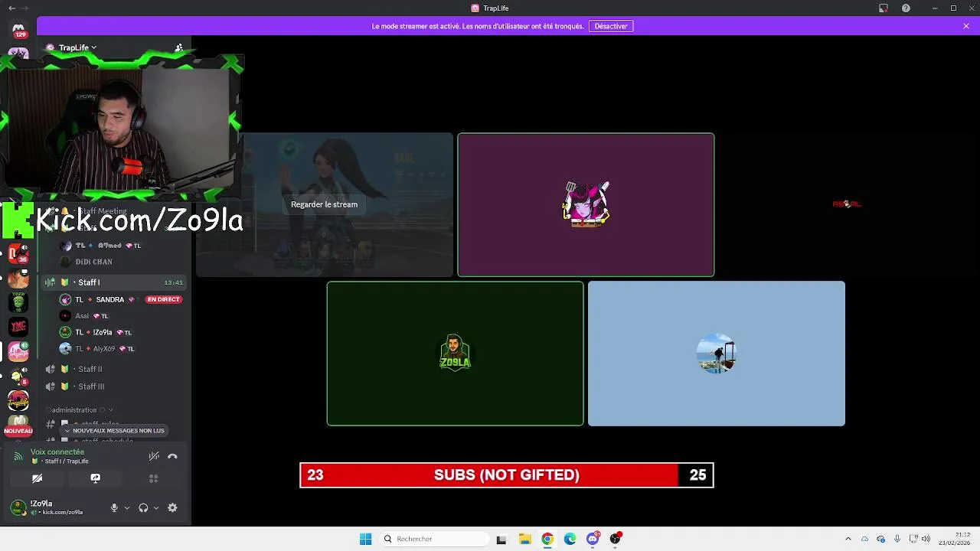Jump to nouveaux messages non lus
Screen dimensions: 980x551
point(115,430)
